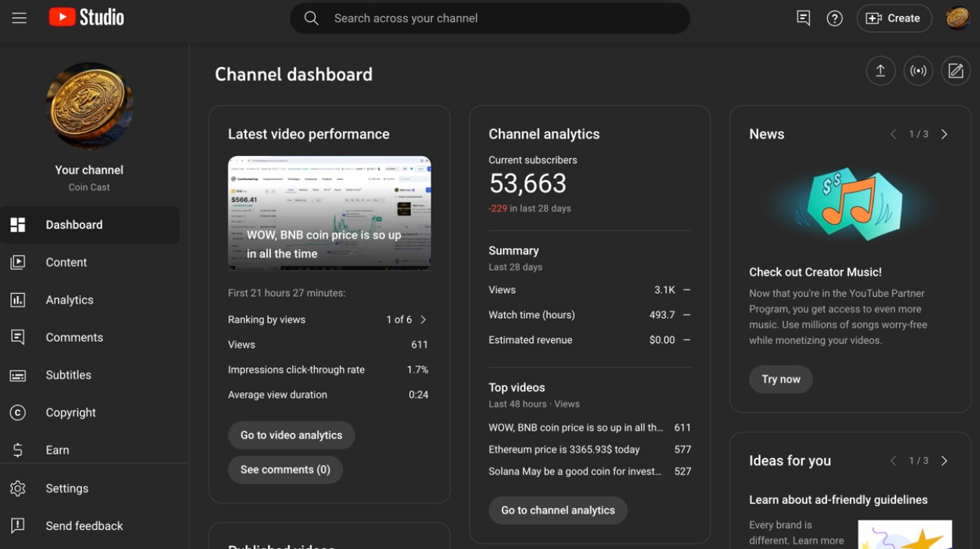Expand Ranking by views chevron
This screenshot has height=549, width=980.
[x=423, y=320]
